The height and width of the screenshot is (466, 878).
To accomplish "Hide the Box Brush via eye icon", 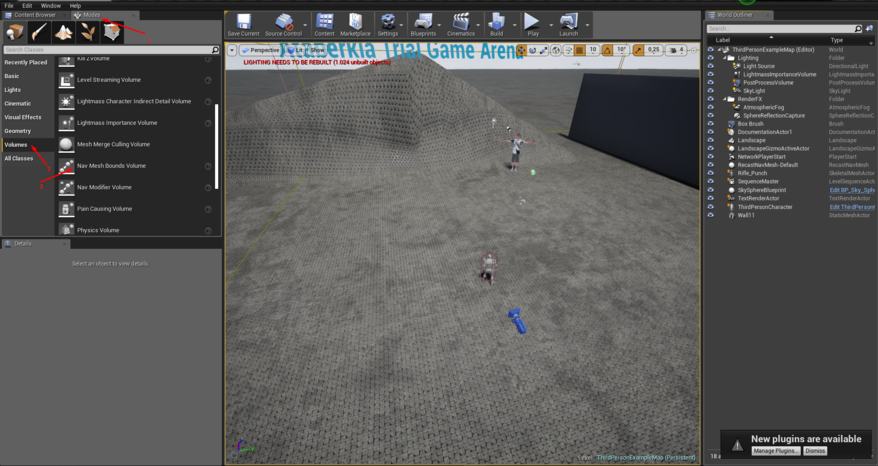I will (x=711, y=124).
